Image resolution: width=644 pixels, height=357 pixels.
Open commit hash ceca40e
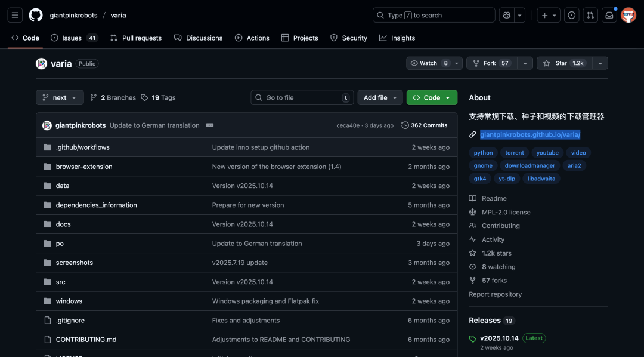pyautogui.click(x=348, y=125)
